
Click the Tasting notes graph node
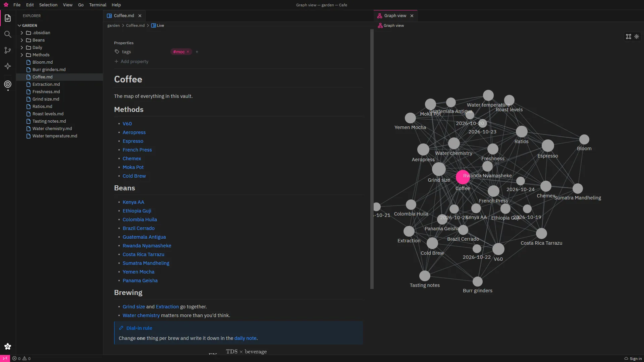(x=425, y=276)
